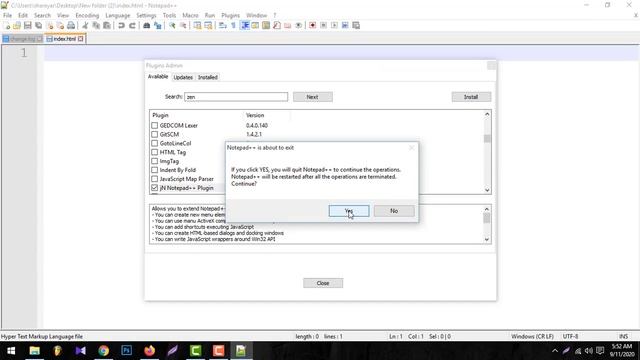Open the Language menu
This screenshot has width=640, height=360.
118,16
